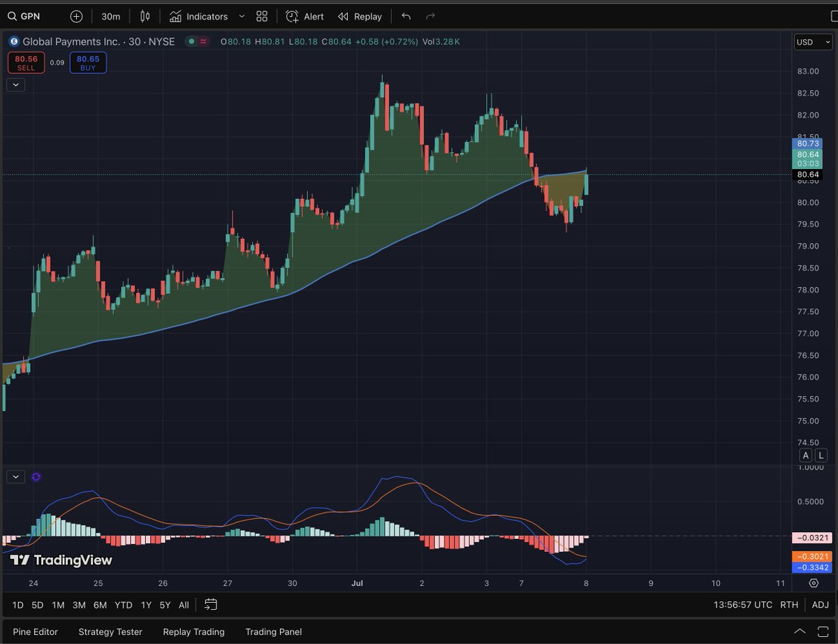Open the Replay Trading tab
This screenshot has height=644, width=838.
(193, 631)
